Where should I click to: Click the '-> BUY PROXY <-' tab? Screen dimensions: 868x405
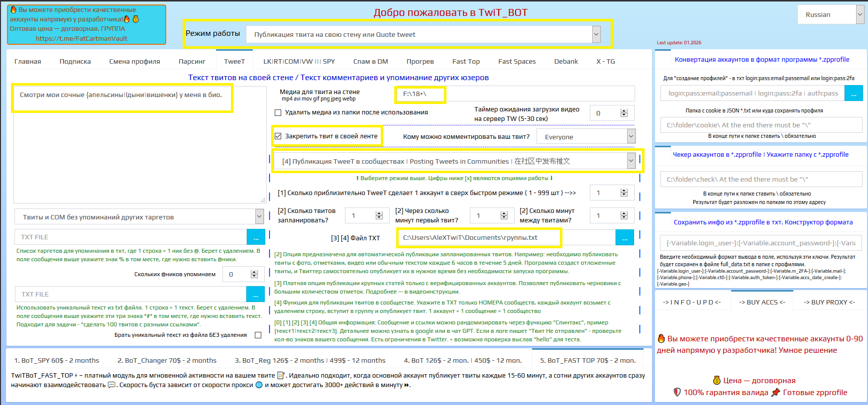pyautogui.click(x=829, y=302)
